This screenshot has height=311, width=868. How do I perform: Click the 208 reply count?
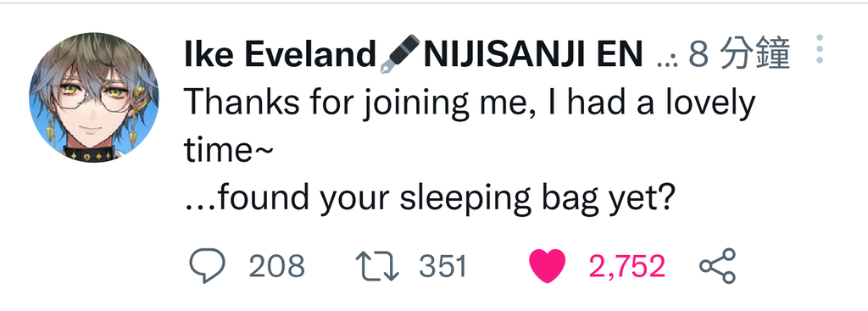coord(276,266)
